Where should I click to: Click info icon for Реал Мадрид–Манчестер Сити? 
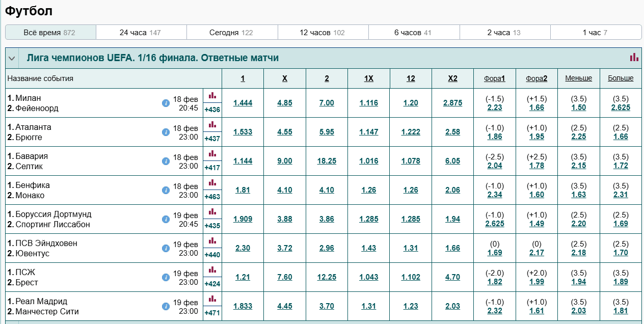pyautogui.click(x=166, y=307)
